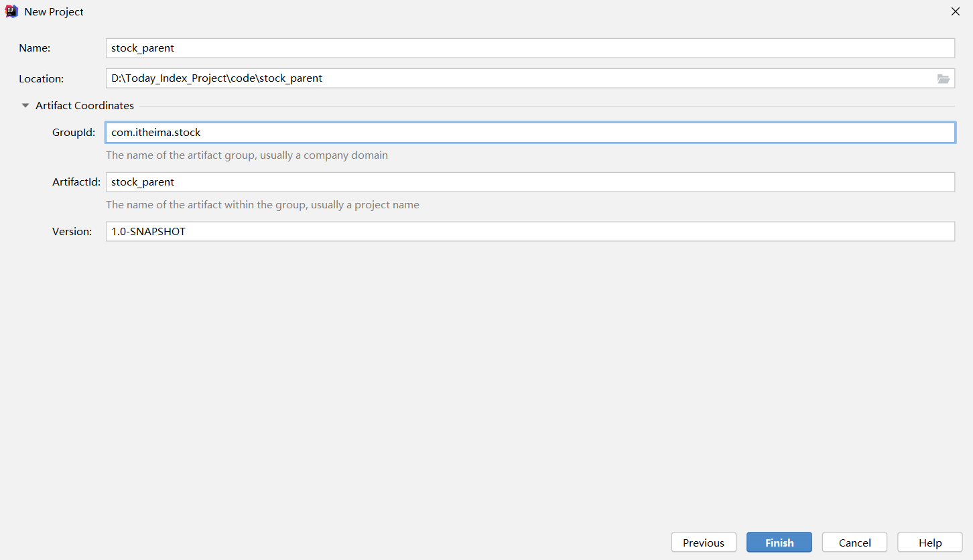
Task: Focus the Name input field
Action: click(530, 48)
